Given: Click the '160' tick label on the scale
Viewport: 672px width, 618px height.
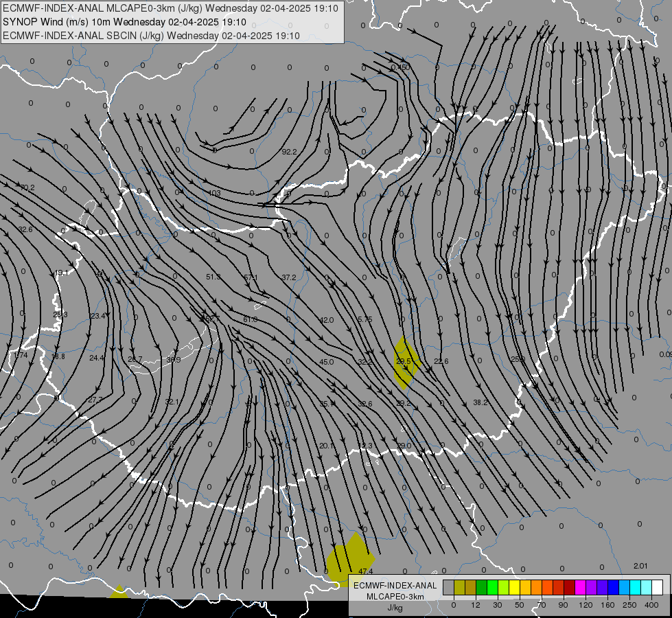Looking at the screenshot, I should (x=607, y=605).
